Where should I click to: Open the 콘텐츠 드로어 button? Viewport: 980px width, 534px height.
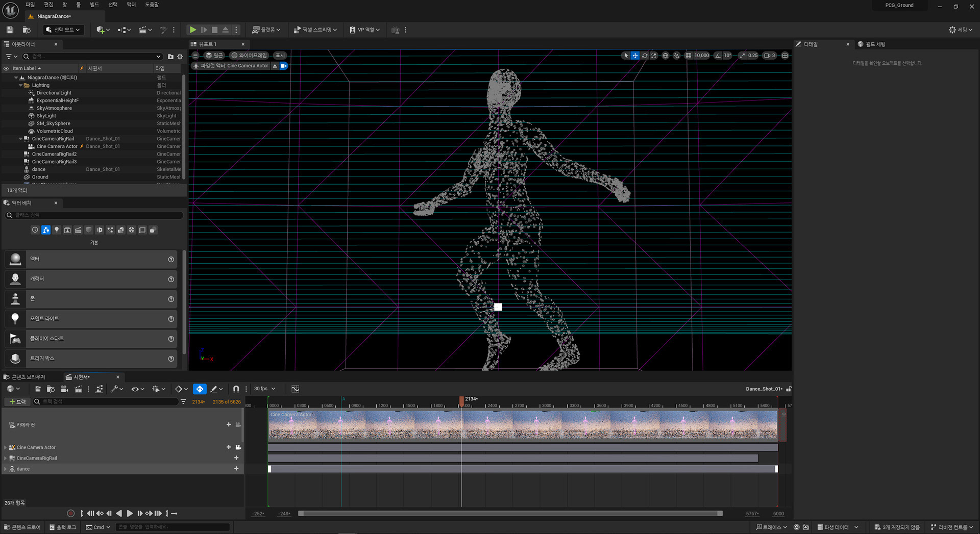[22, 527]
